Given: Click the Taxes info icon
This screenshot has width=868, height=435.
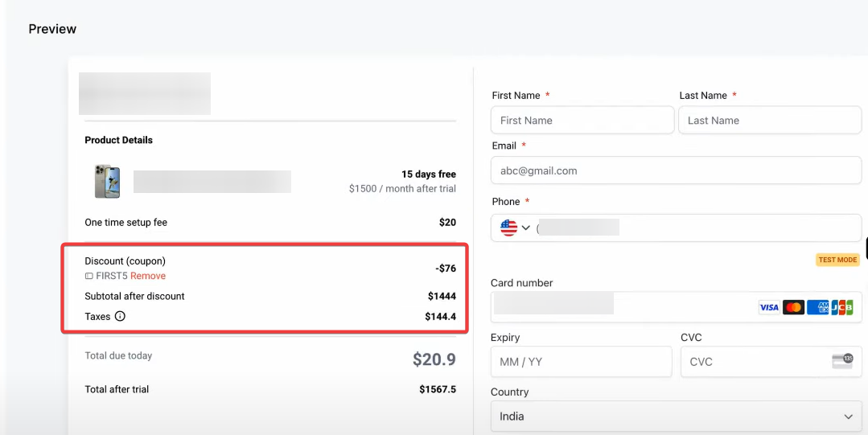Looking at the screenshot, I should pos(120,317).
